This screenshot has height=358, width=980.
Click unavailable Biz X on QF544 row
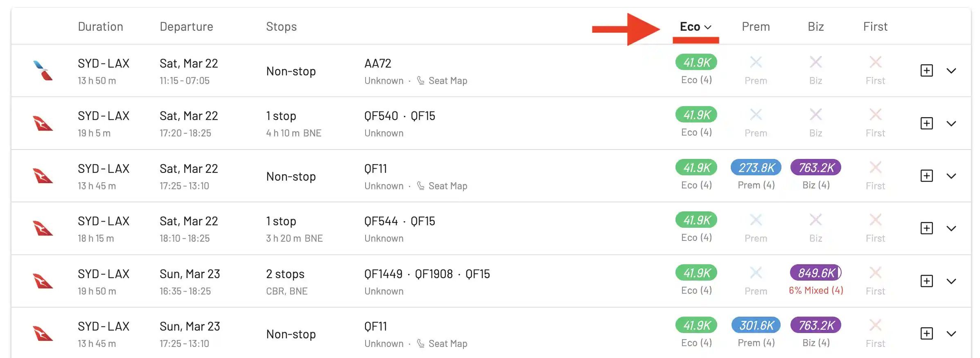815,220
